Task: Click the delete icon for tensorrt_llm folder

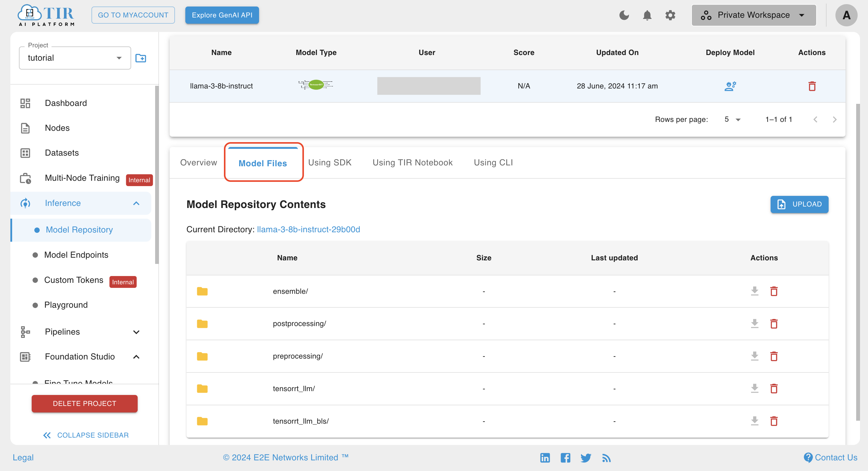Action: (x=774, y=388)
